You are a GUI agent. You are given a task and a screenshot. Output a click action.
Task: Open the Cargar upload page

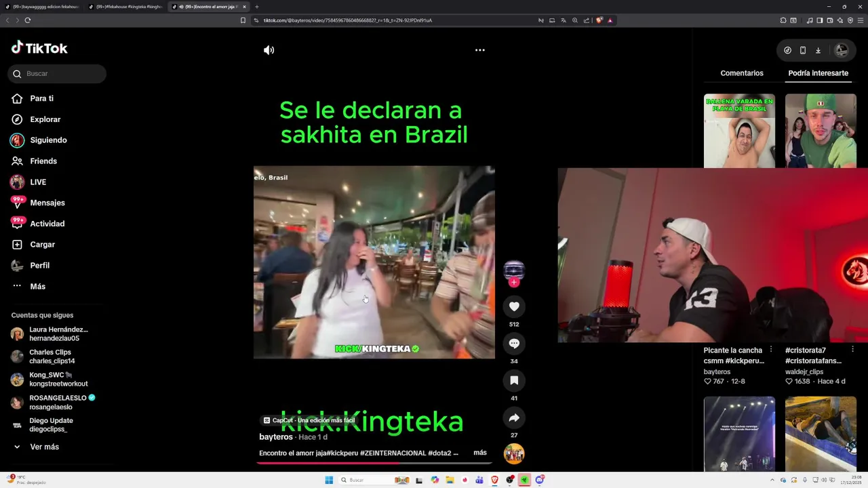(x=42, y=245)
